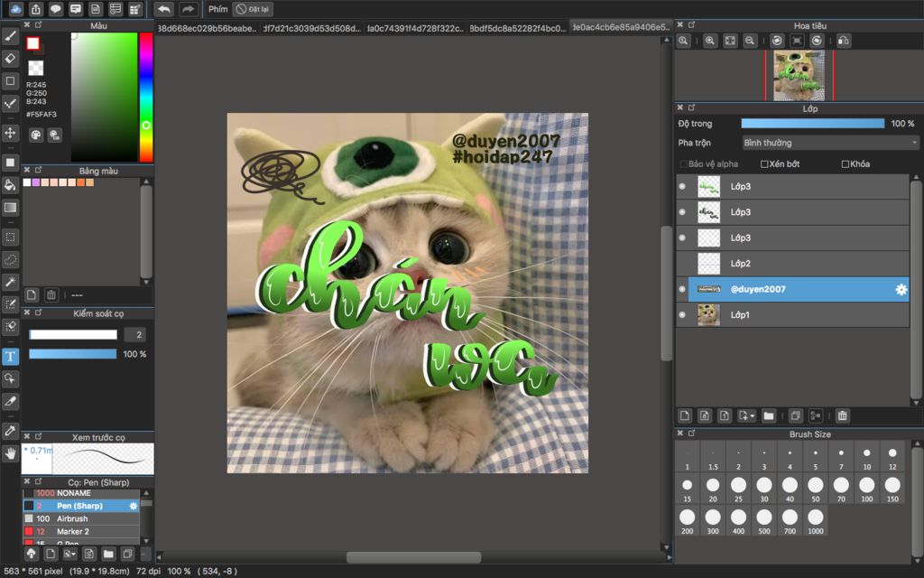Download brushes using the cloud brush icon
This screenshot has height=578, width=924.
click(x=32, y=554)
